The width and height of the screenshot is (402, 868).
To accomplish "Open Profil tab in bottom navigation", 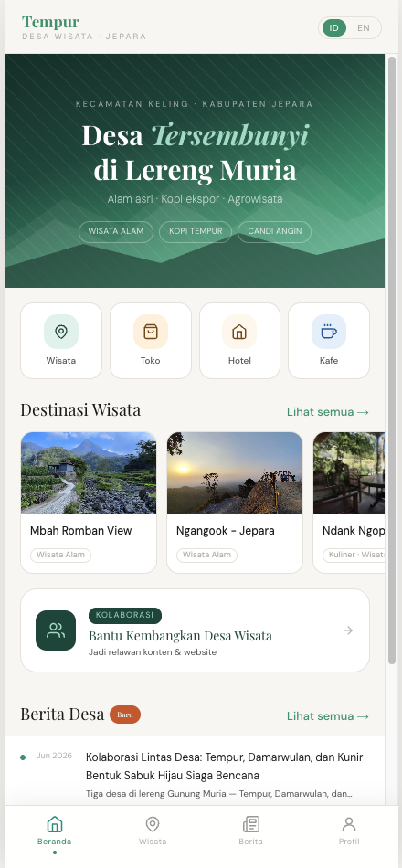I will [x=349, y=831].
